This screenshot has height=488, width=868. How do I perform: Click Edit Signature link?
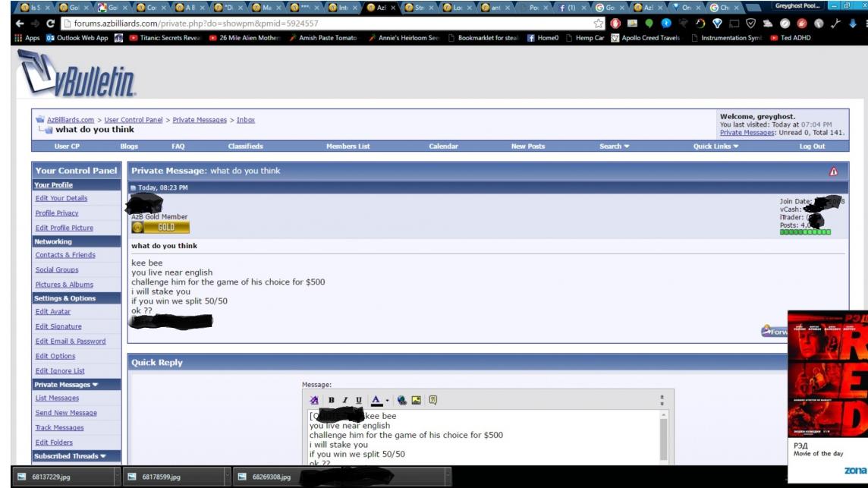(58, 327)
